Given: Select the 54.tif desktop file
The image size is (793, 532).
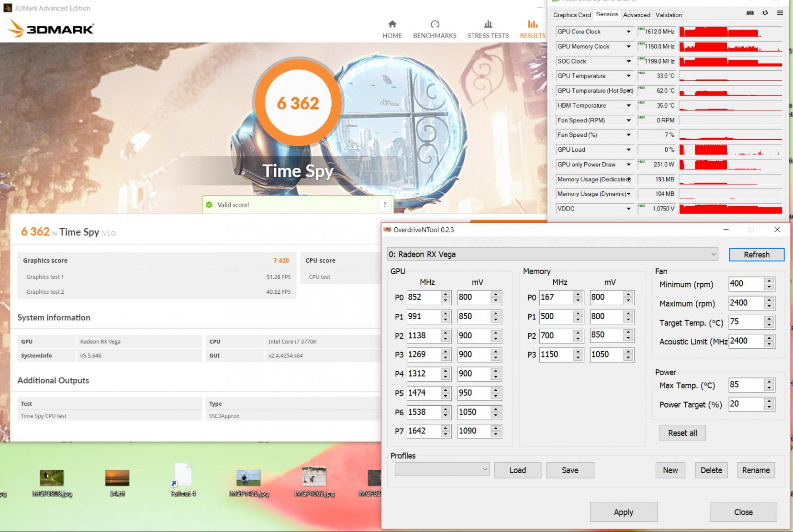Looking at the screenshot, I should [117, 483].
